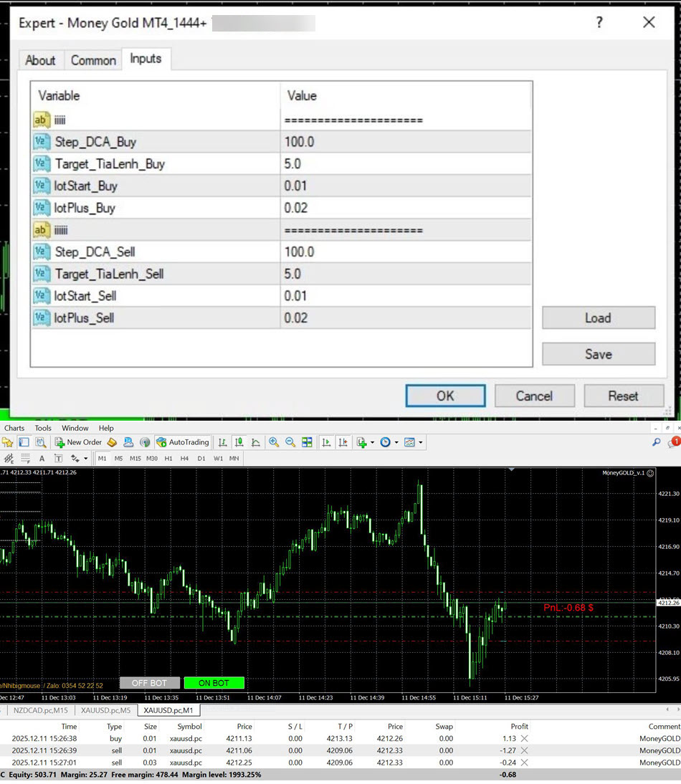
Task: Click the OFF BOT chart button
Action: click(150, 683)
